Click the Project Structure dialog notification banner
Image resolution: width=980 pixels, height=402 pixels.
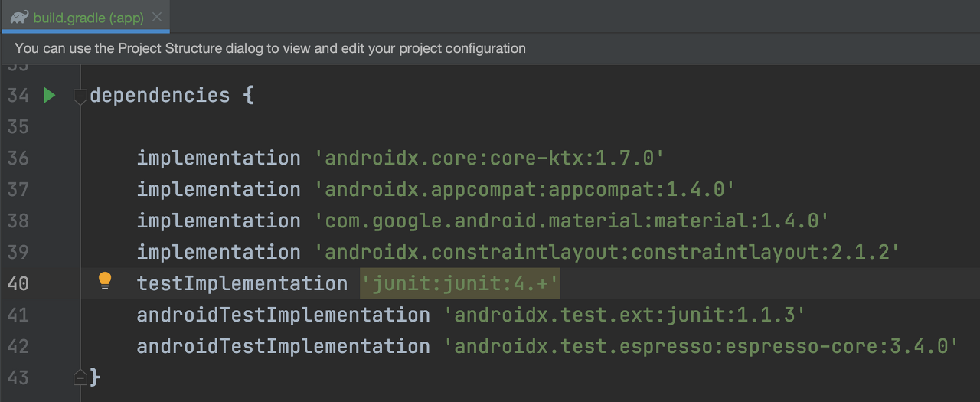point(490,48)
